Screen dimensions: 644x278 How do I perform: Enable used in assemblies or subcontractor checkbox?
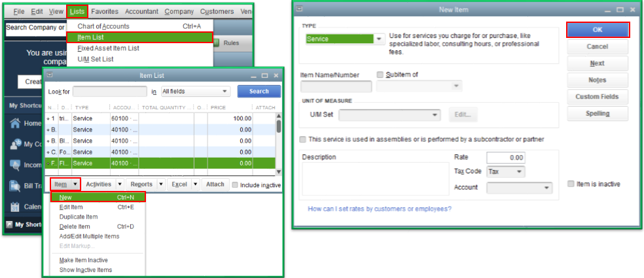click(303, 139)
